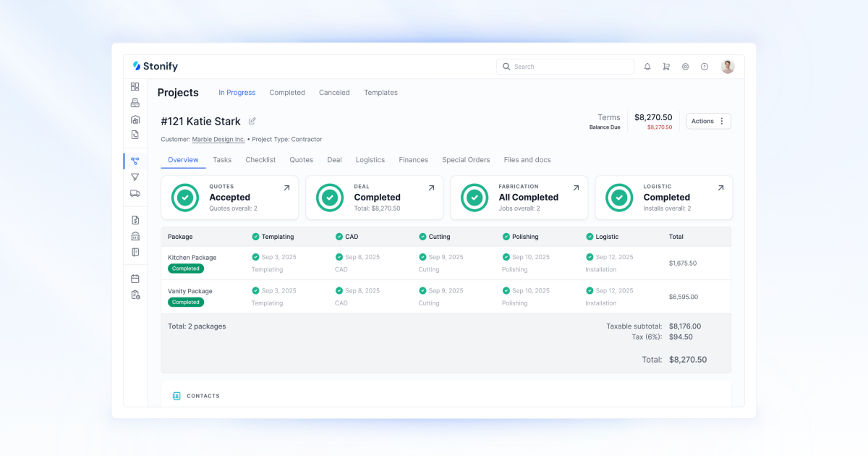The height and width of the screenshot is (456, 868).
Task: Open Fabrication card with its arrow icon
Action: click(576, 187)
